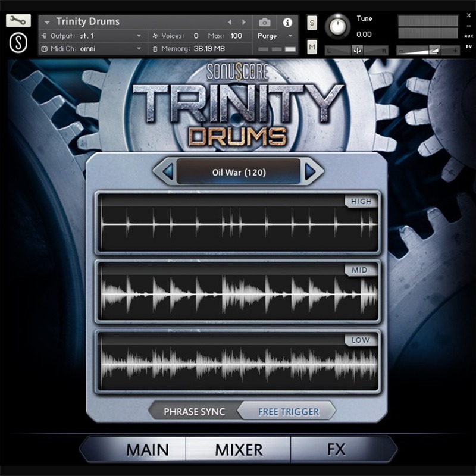Viewport: 476px width, 476px height.
Task: Minimize the instrument with the minus icon
Action: click(x=469, y=26)
